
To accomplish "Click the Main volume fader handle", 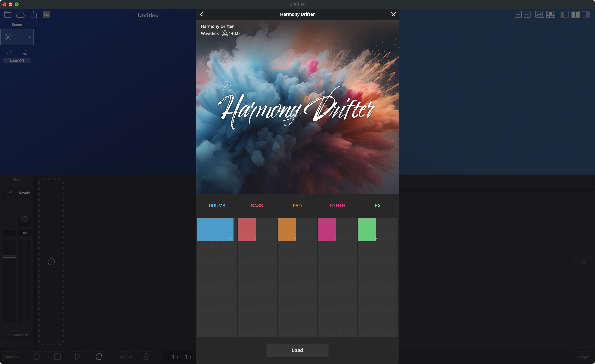I will (9, 257).
